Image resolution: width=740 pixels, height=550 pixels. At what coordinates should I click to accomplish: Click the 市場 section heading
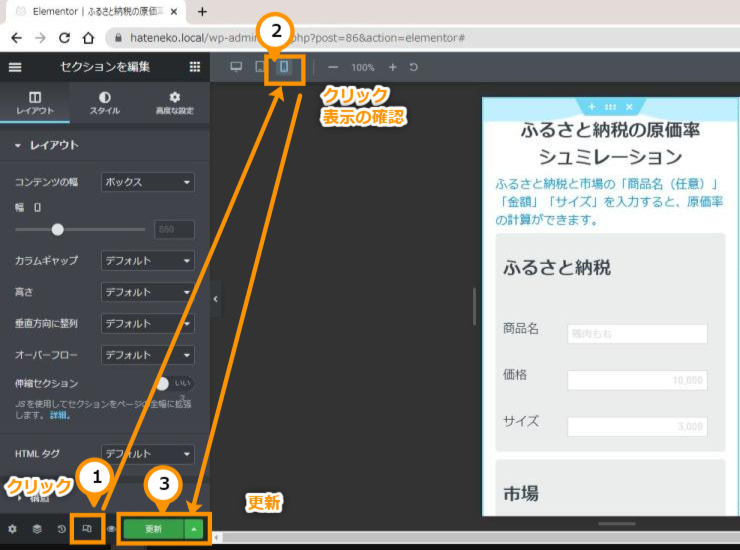[x=521, y=494]
